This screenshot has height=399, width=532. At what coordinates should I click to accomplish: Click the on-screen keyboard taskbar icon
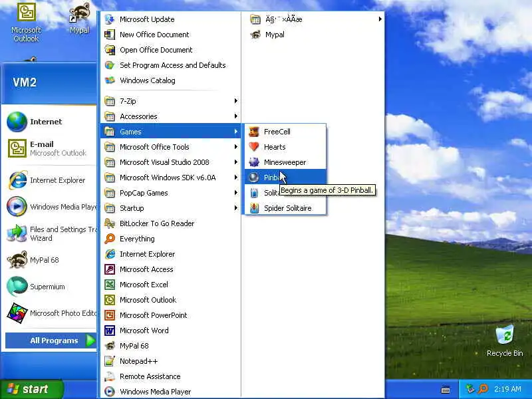[x=446, y=390]
